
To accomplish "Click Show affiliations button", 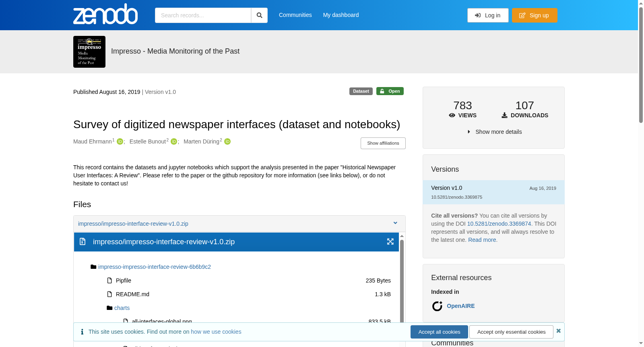I will pyautogui.click(x=383, y=143).
